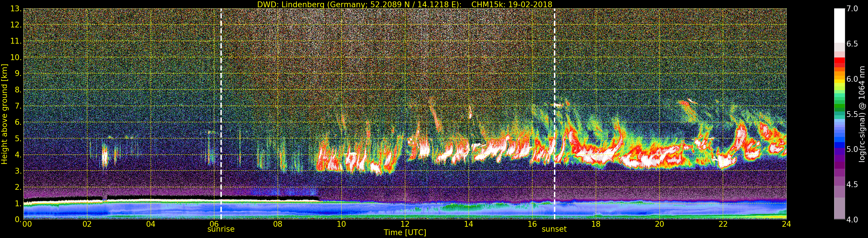Click the 2. tick on the height axis

(18, 187)
